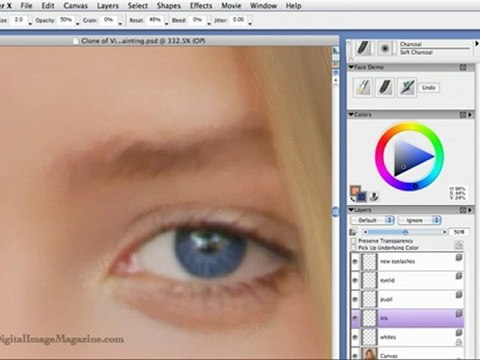The image size is (480, 360).
Task: Open the Canvas menu
Action: [76, 6]
